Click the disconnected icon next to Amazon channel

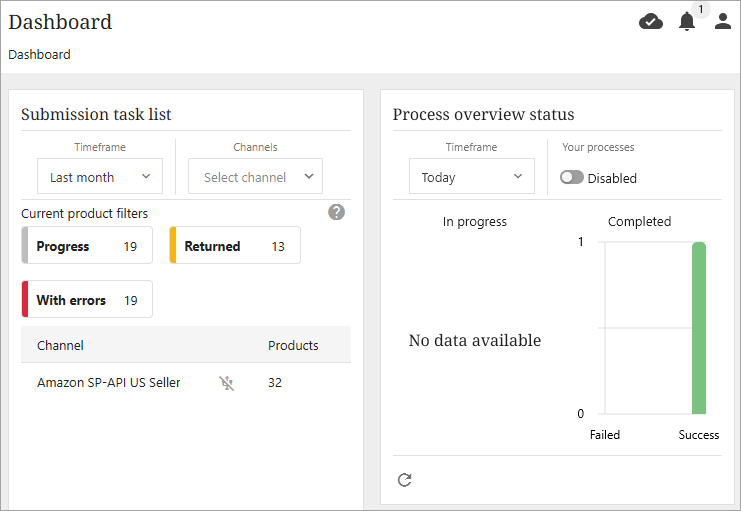(x=227, y=382)
